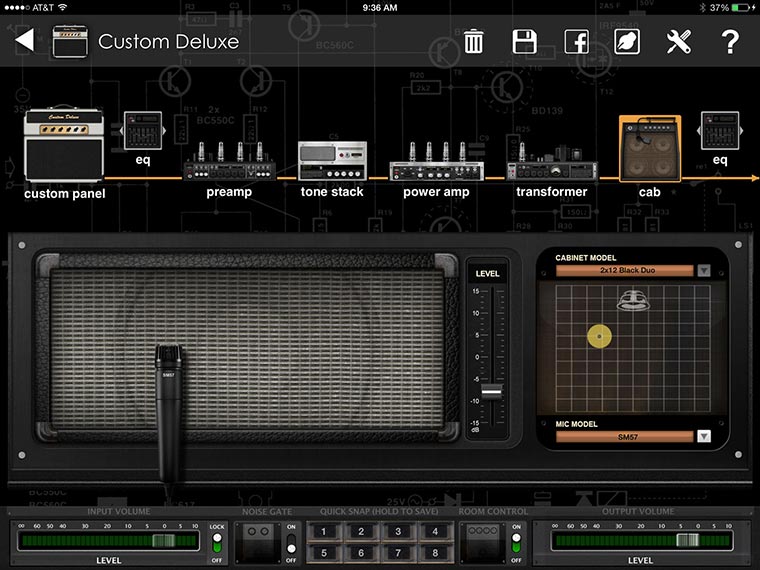This screenshot has height=570, width=760.
Task: Select the tone stack module
Action: [x=332, y=160]
